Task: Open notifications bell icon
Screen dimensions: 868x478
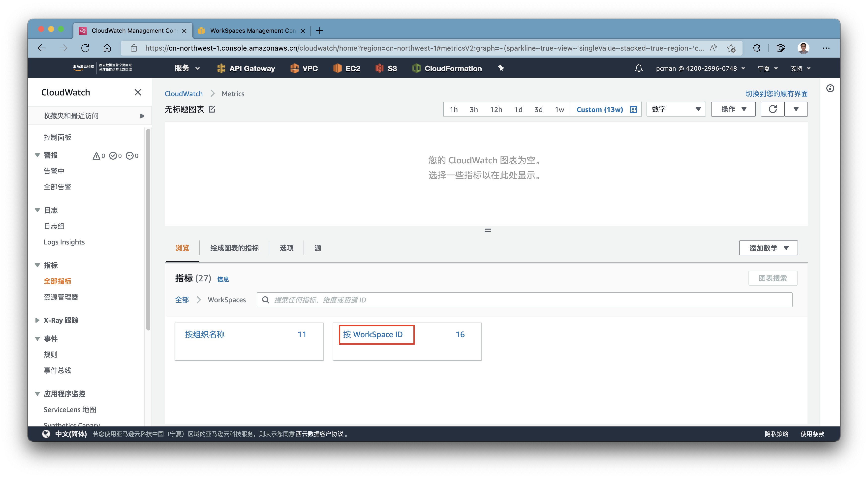Action: (639, 68)
